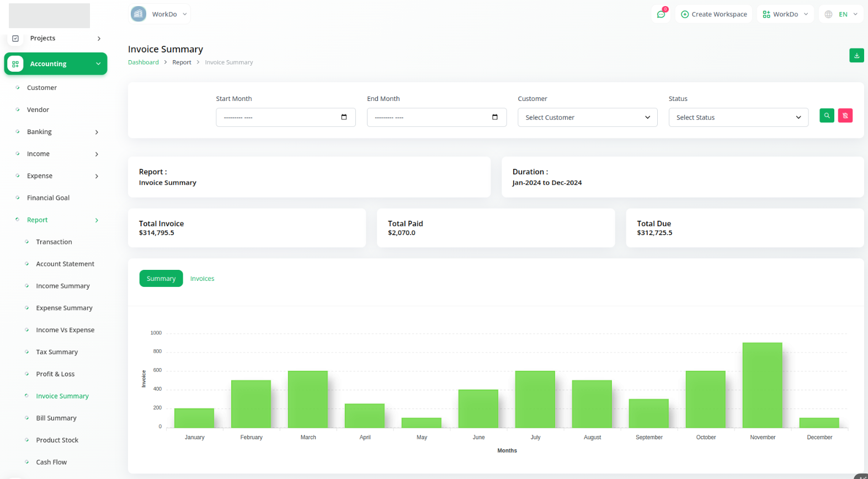Click the November bar in chart
868x479 pixels.
pos(762,385)
